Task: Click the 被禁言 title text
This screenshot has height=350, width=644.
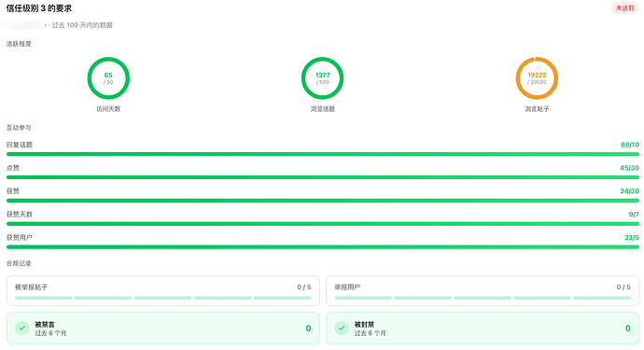Action: click(45, 324)
